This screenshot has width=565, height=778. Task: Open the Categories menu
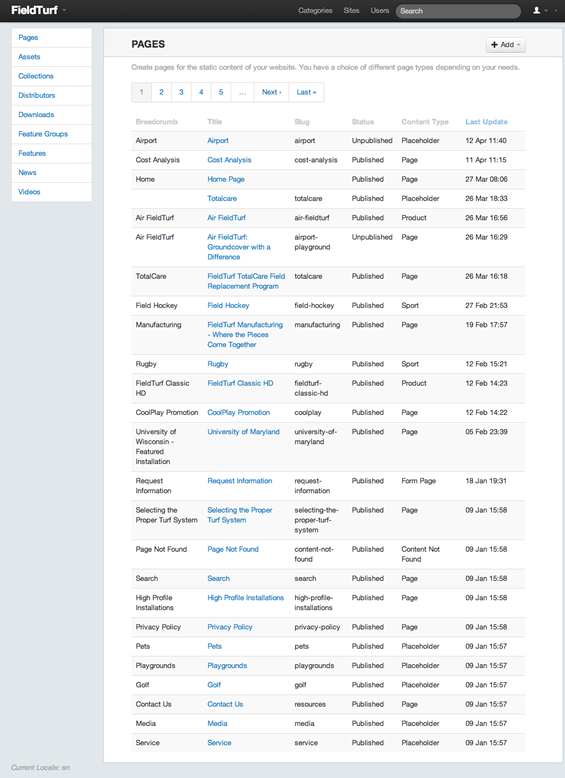[315, 10]
